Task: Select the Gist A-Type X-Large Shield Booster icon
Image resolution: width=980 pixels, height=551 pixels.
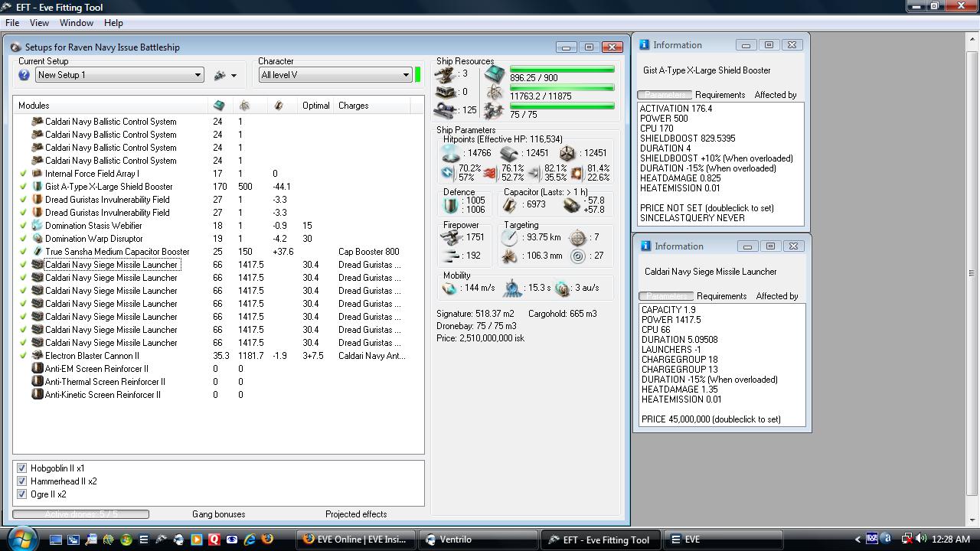Action: pos(37,187)
